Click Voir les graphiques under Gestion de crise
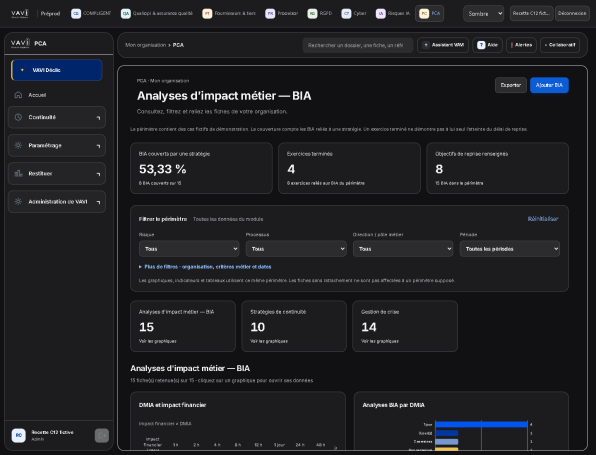The height and width of the screenshot is (455, 596). tap(380, 341)
